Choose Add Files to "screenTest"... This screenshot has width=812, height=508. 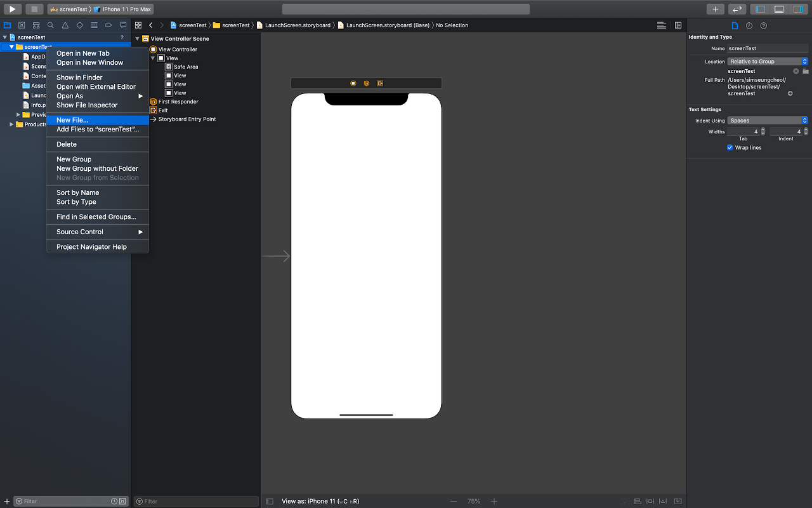pos(98,130)
